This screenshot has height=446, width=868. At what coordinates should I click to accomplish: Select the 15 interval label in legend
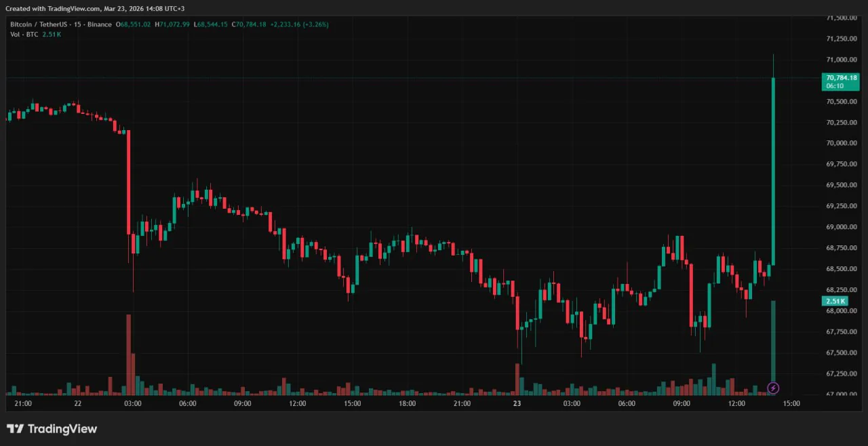(78, 24)
